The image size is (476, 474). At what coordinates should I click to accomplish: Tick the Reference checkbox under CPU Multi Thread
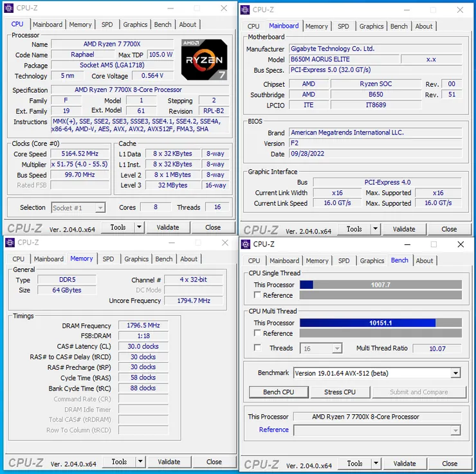257,333
